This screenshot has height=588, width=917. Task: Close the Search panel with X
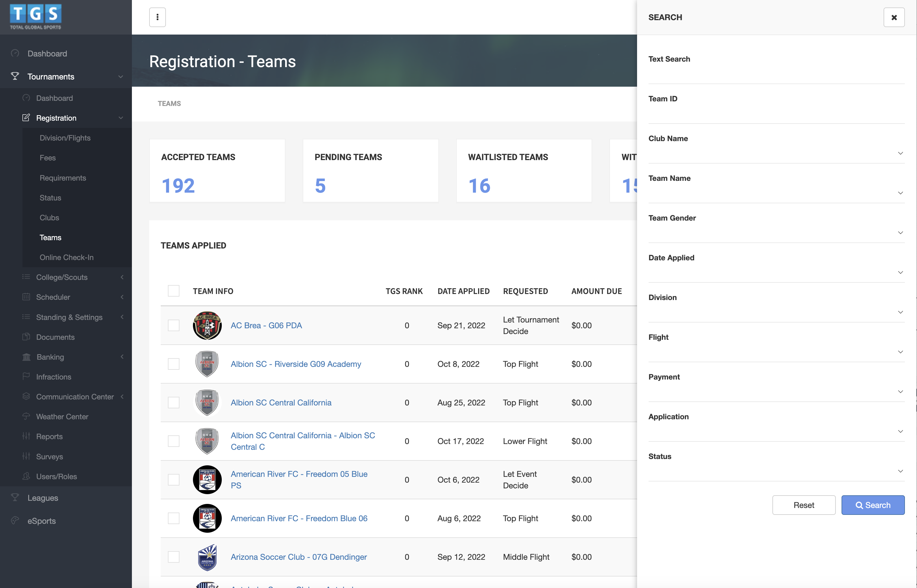pos(894,17)
